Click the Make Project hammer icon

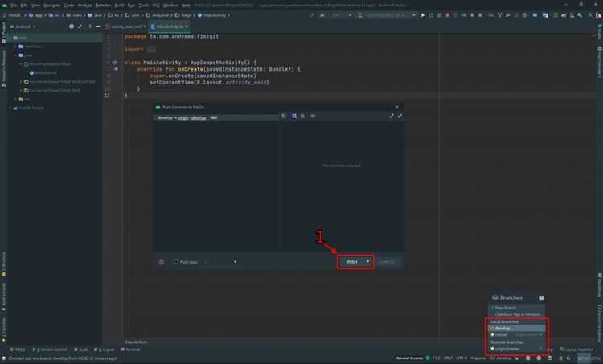pos(312,15)
